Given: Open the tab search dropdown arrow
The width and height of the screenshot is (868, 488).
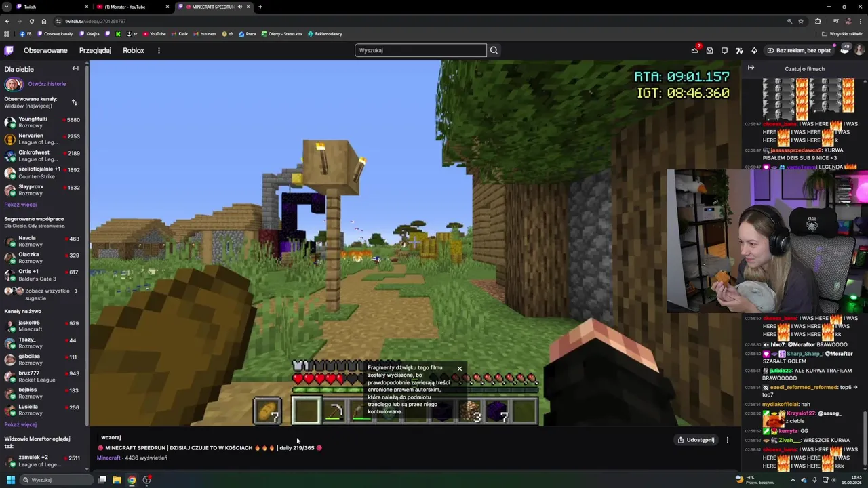Looking at the screenshot, I should [x=6, y=7].
